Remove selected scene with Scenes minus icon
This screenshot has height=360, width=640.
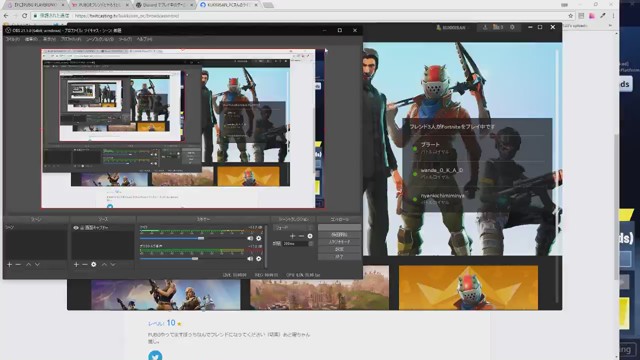(x=18, y=264)
